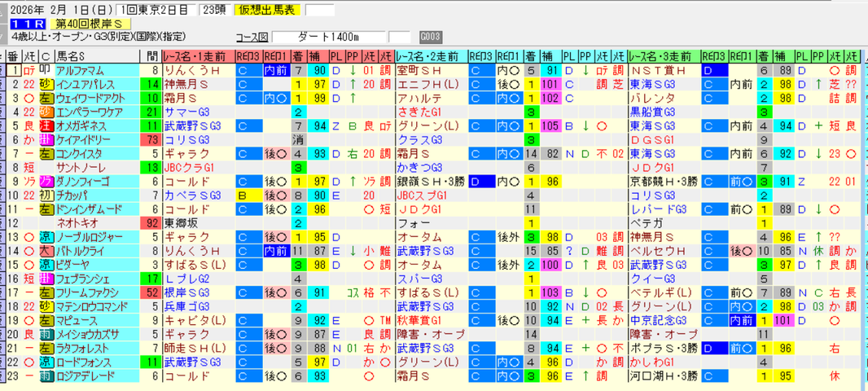Click 秋華賞G1 in マピュース row

419,320
